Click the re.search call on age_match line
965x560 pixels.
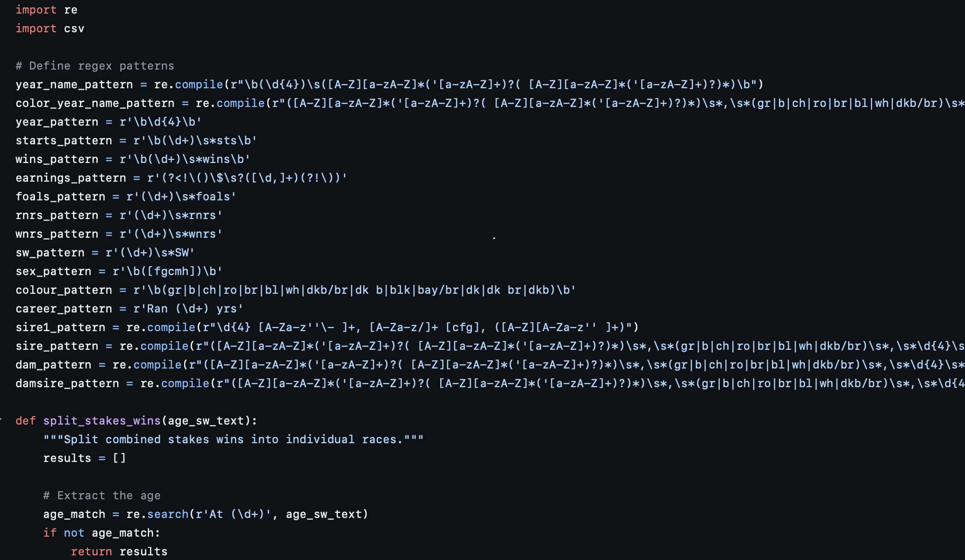click(157, 514)
